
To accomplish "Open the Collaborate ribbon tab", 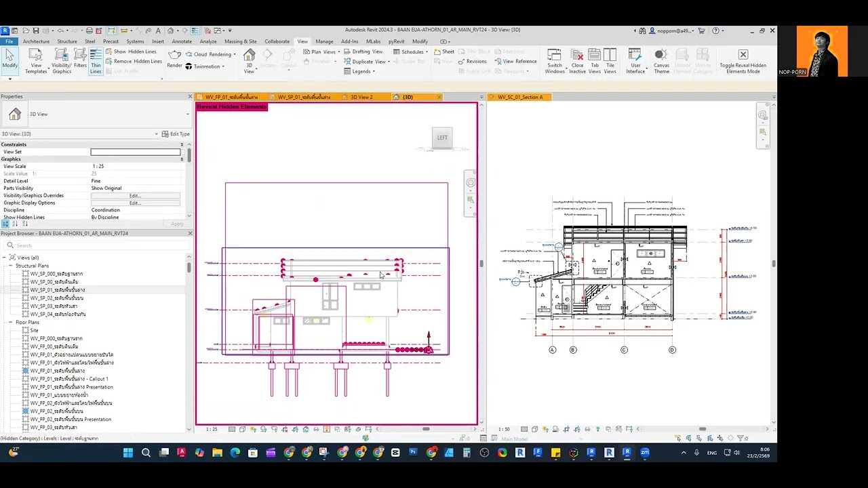I will [x=277, y=41].
